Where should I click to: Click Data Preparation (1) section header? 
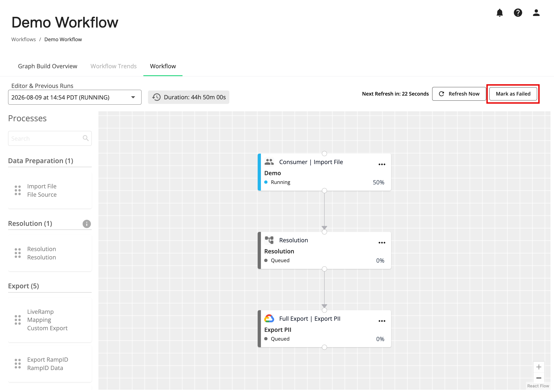[41, 161]
